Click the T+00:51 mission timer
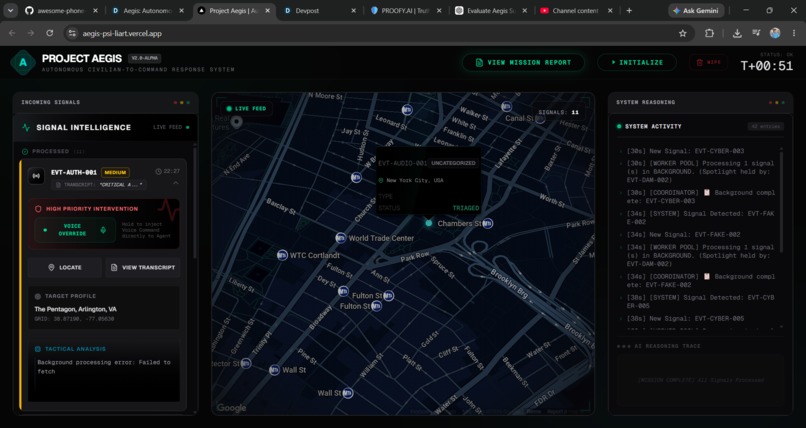Image resolution: width=806 pixels, height=428 pixels. pos(766,66)
